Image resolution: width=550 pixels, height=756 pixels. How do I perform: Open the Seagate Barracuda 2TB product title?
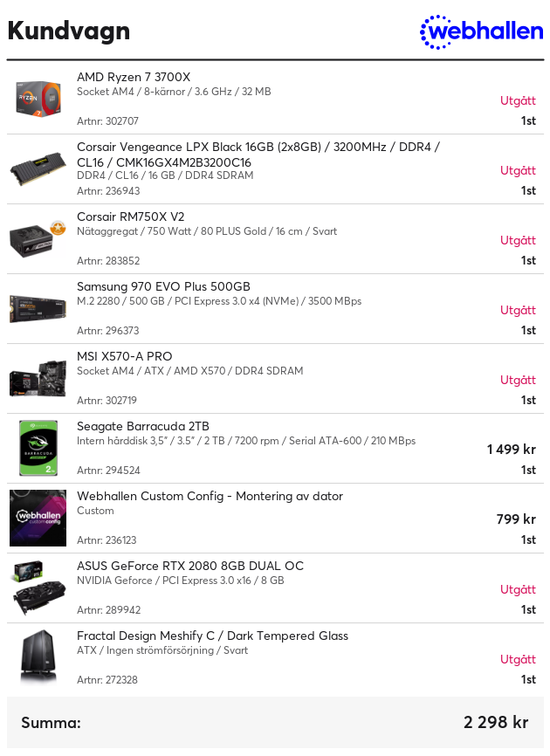click(x=143, y=426)
